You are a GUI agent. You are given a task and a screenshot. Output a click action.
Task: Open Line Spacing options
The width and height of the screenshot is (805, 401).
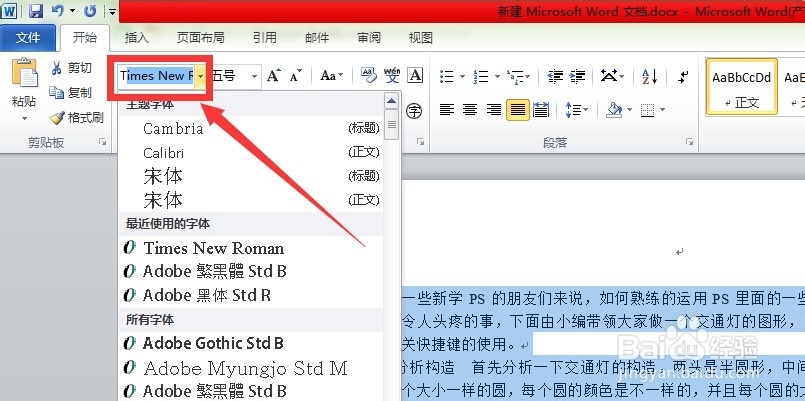(x=577, y=110)
